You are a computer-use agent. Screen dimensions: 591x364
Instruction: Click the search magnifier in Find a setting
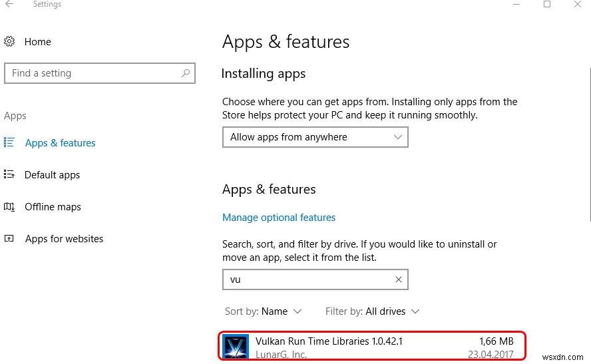(x=186, y=73)
